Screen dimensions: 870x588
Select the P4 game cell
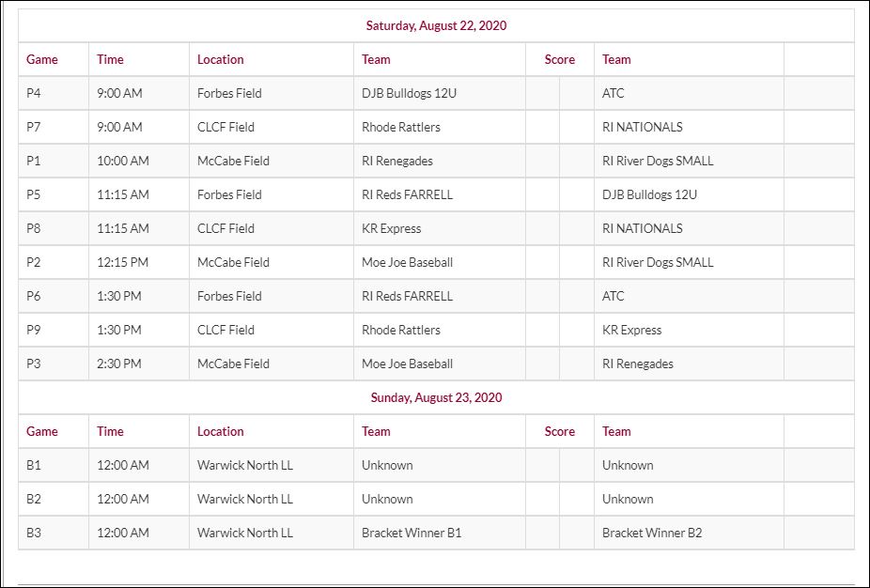pyautogui.click(x=34, y=93)
